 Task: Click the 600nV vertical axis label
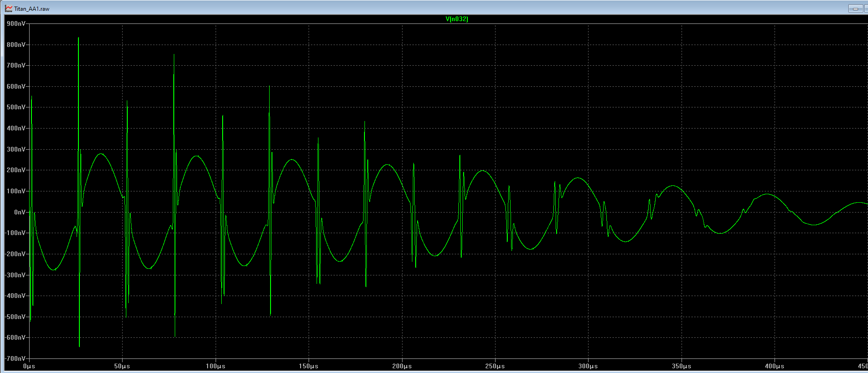click(x=16, y=86)
